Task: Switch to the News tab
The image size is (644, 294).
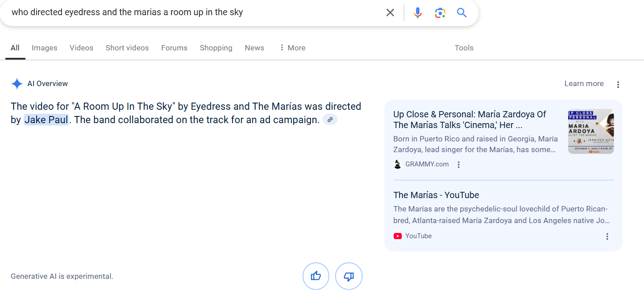Action: tap(254, 48)
